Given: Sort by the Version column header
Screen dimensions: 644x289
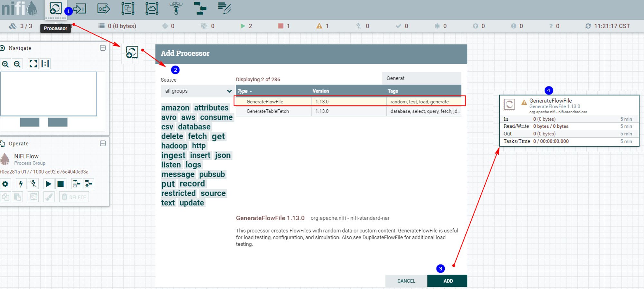Looking at the screenshot, I should 321,91.
